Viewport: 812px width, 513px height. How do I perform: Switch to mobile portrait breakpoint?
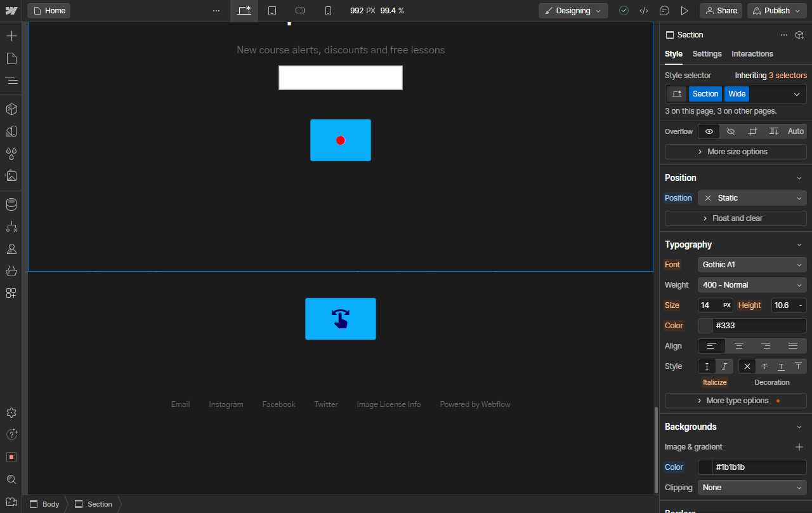328,11
